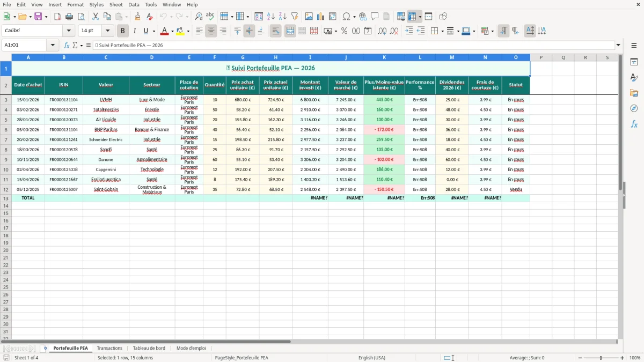Click row 13 header
644x362 pixels.
coord(6,198)
